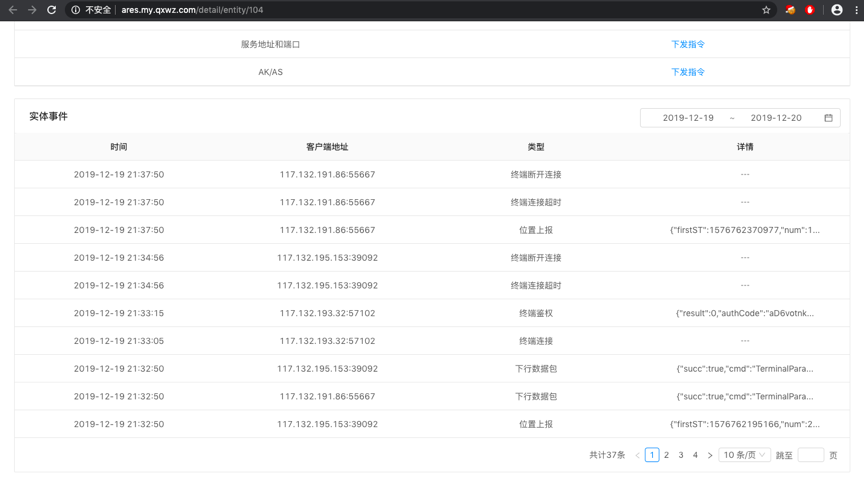The height and width of the screenshot is (483, 864).
Task: Click the browser forward arrow
Action: pyautogui.click(x=32, y=10)
